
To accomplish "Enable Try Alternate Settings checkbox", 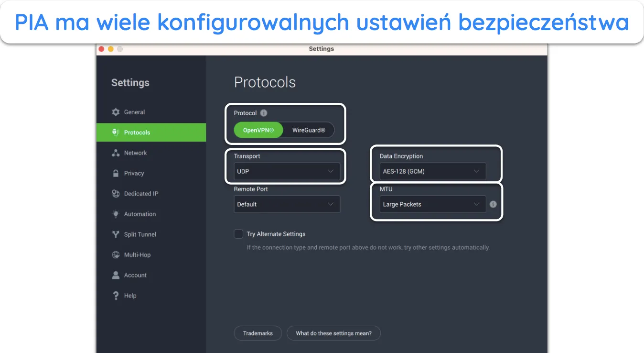I will click(238, 234).
